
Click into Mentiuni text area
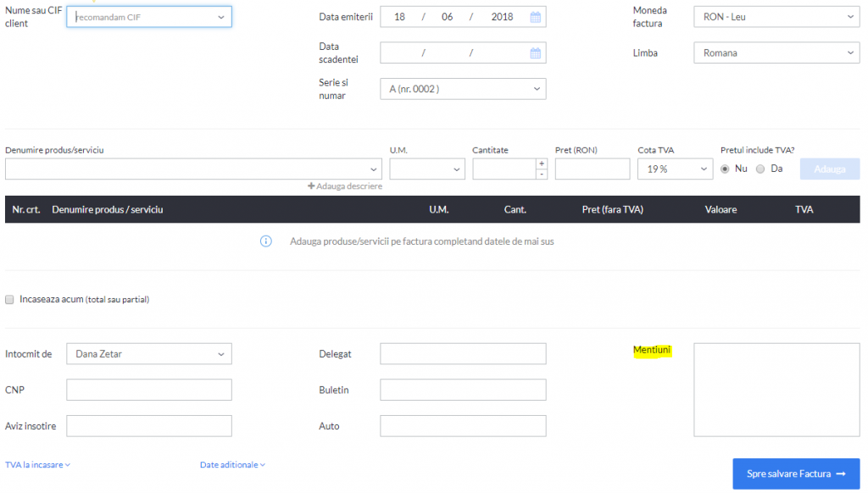[776, 391]
